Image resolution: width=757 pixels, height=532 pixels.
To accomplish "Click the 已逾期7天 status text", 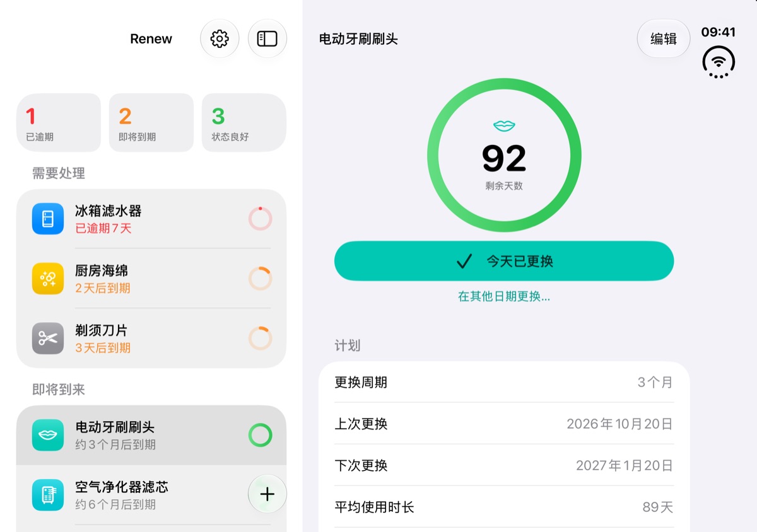I will click(103, 228).
